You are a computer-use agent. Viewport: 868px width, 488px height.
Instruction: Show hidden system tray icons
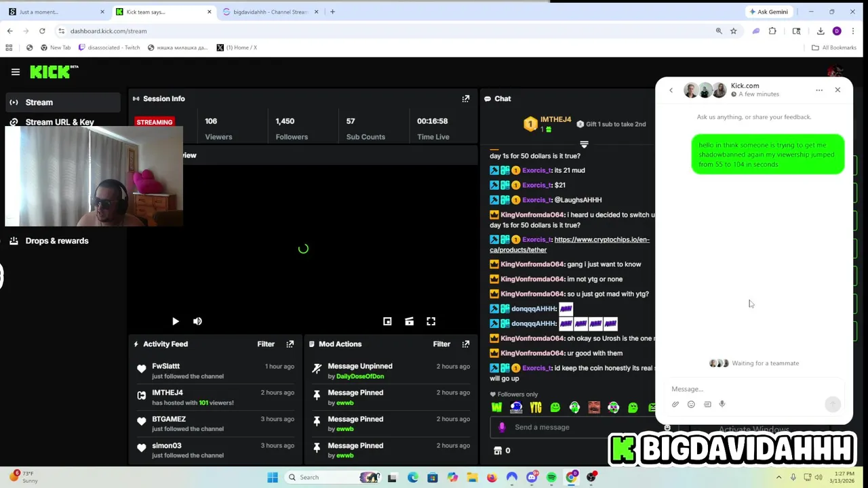(778, 477)
